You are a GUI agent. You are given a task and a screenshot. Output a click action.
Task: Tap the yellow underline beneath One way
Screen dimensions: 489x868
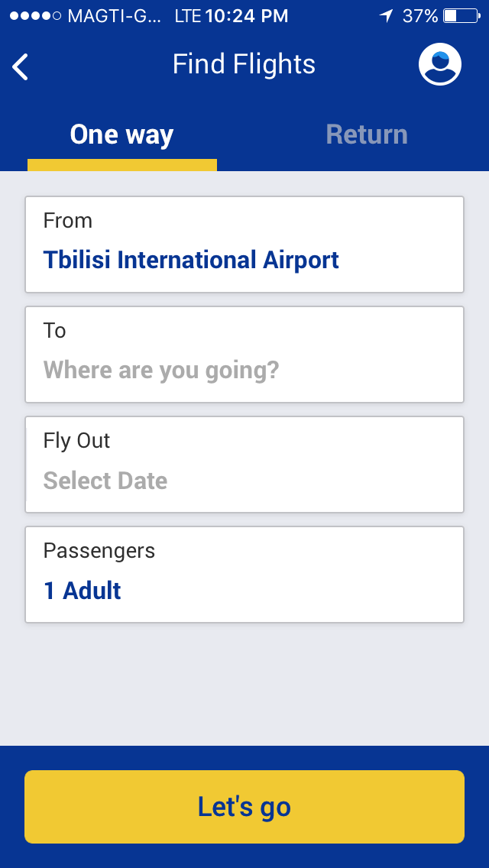[x=122, y=165]
